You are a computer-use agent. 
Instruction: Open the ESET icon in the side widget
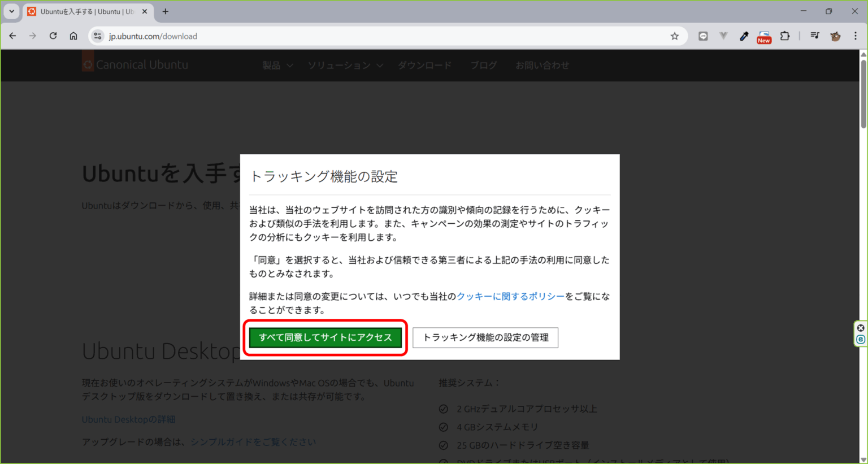(860, 340)
